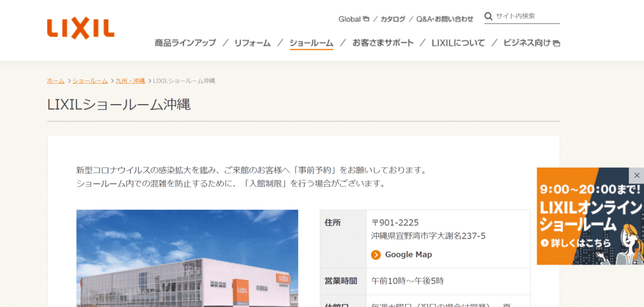
Task: Open リフォーム menu
Action: 252,42
